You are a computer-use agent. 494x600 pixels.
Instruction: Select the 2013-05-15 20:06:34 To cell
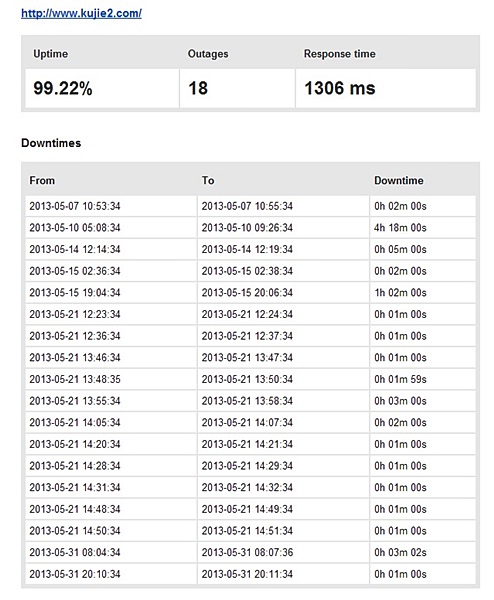coord(283,293)
